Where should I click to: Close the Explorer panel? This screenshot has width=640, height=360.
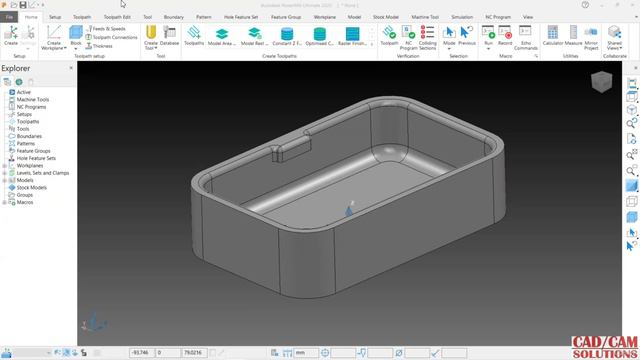coord(71,68)
